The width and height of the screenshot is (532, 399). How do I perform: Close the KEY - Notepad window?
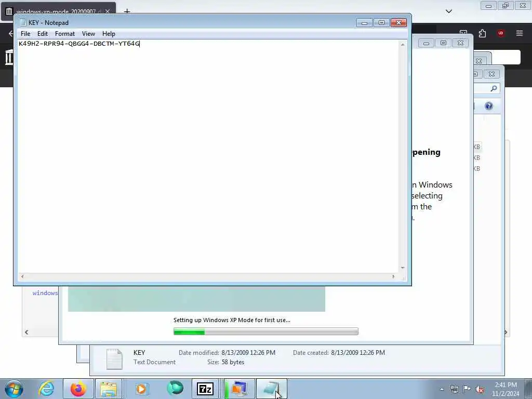398,23
